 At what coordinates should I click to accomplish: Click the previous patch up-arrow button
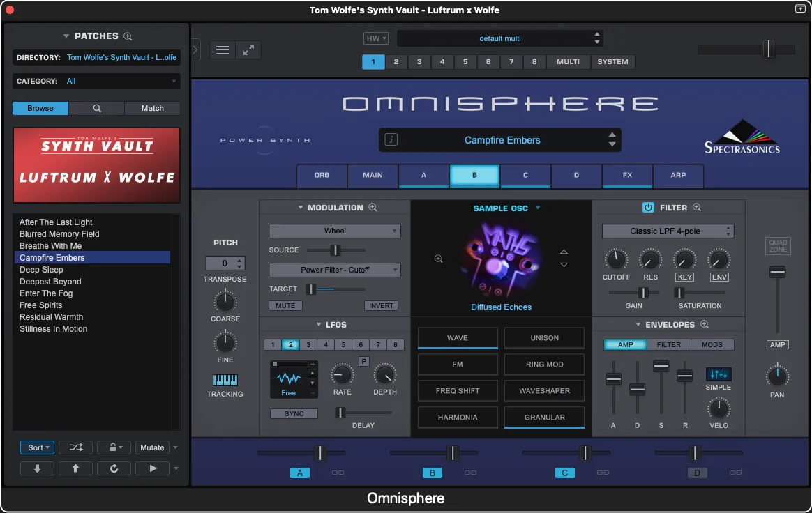coord(75,468)
